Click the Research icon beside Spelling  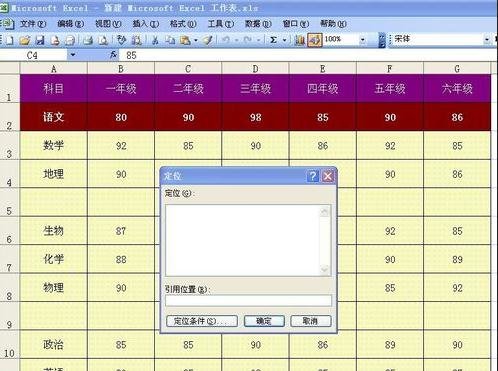(136, 40)
